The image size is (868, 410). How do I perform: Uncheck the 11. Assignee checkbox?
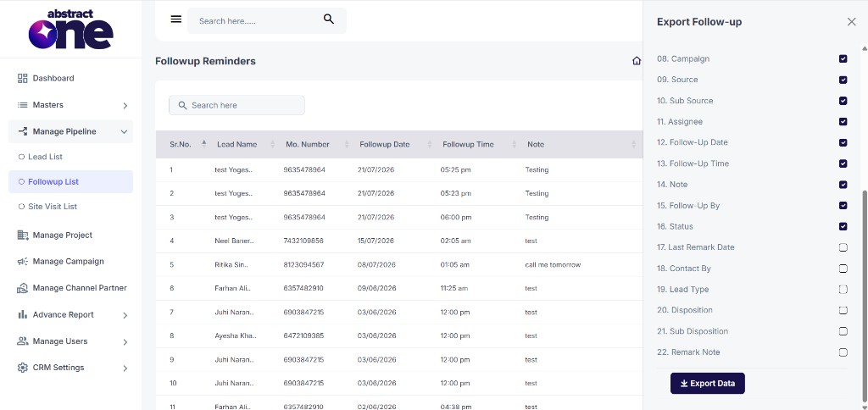coord(843,122)
